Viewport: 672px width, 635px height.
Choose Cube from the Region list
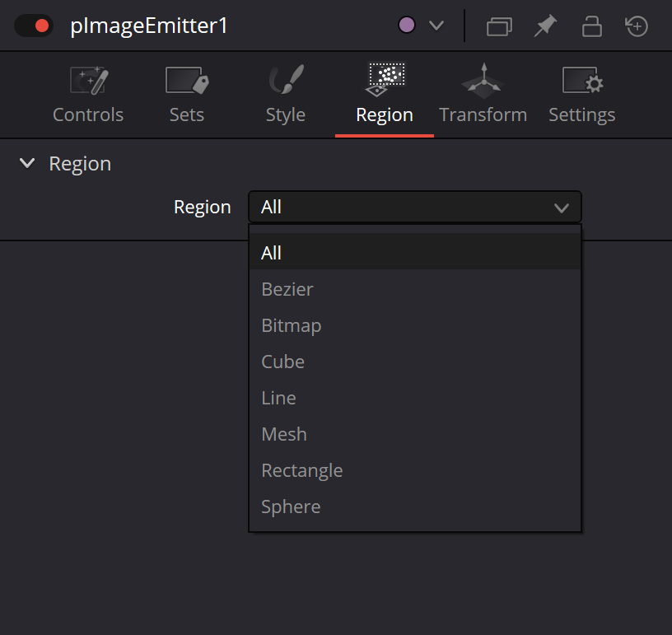(415, 362)
